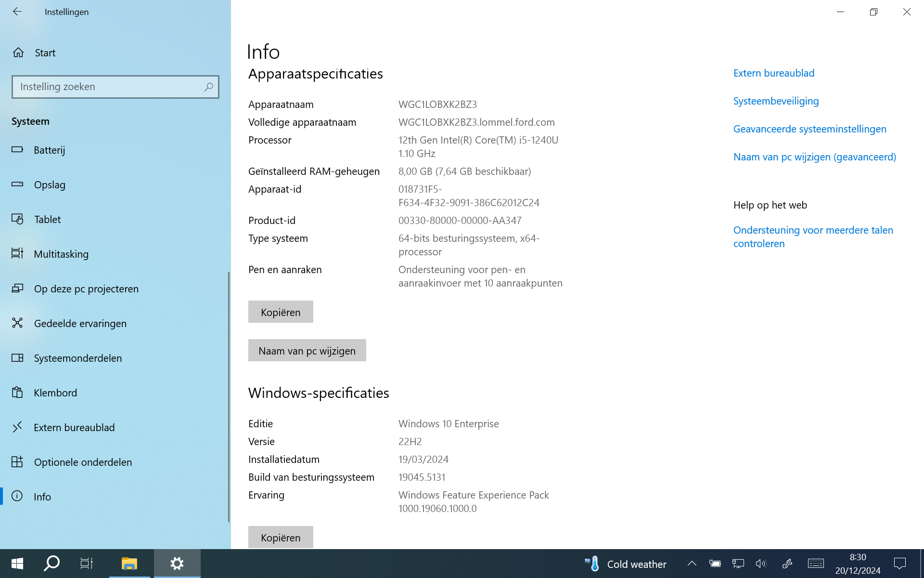This screenshot has height=578, width=924.
Task: Select Systeemonderdelen menu label
Action: (x=78, y=358)
